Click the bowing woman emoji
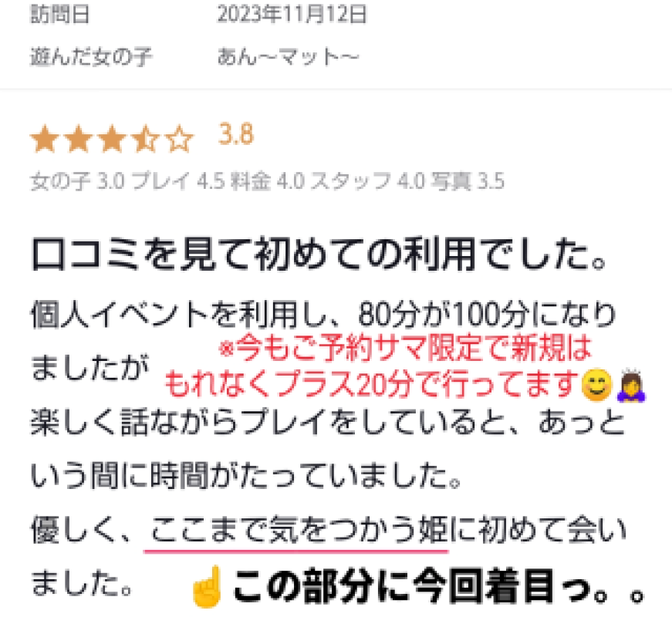This screenshot has height=617, width=672. coord(631,384)
